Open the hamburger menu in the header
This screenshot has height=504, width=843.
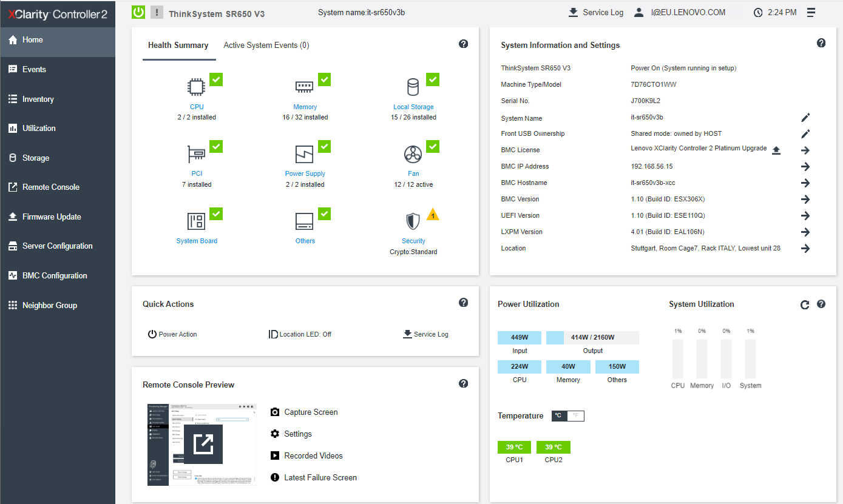(x=811, y=12)
